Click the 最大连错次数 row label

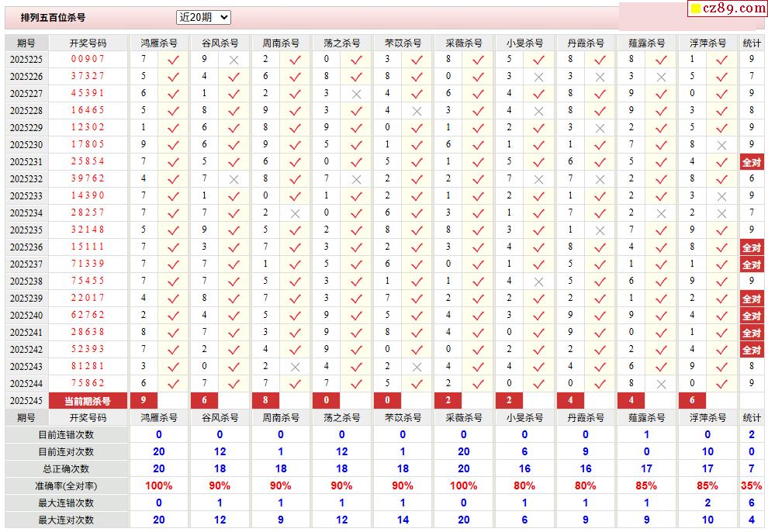(x=66, y=503)
